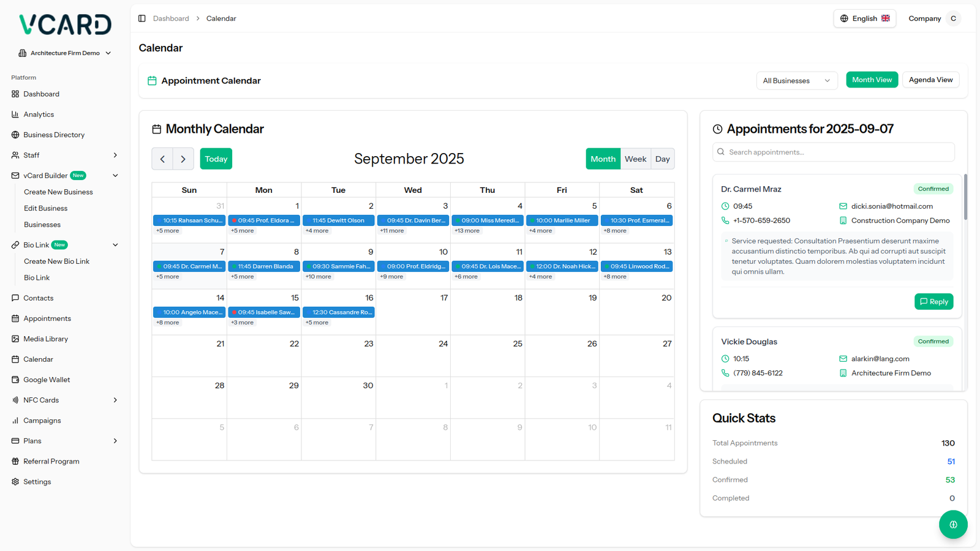
Task: Click the Today button
Action: (216, 159)
